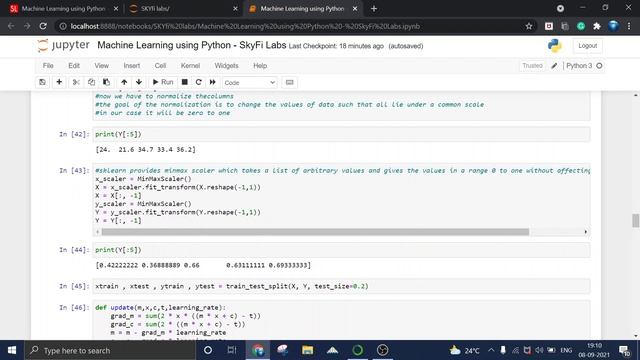Image resolution: width=640 pixels, height=360 pixels.
Task: Click the Trusted notebook button
Action: (x=532, y=66)
